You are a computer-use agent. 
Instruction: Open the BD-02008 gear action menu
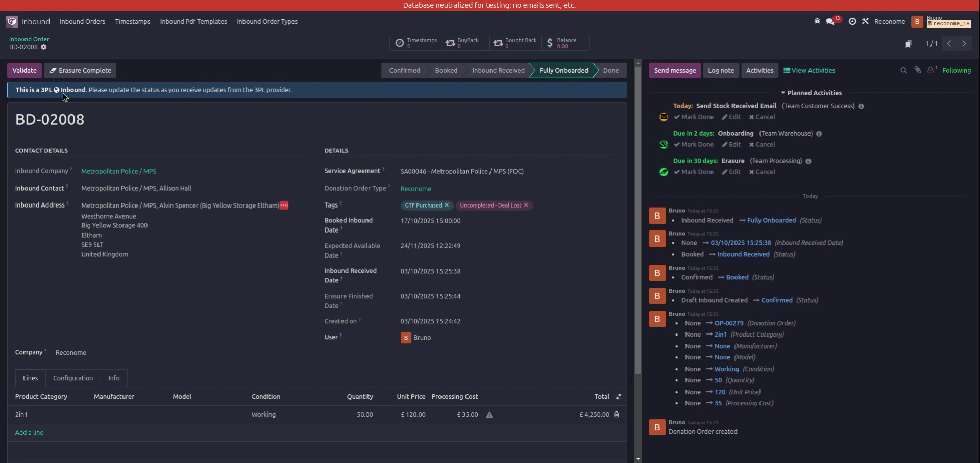[44, 47]
